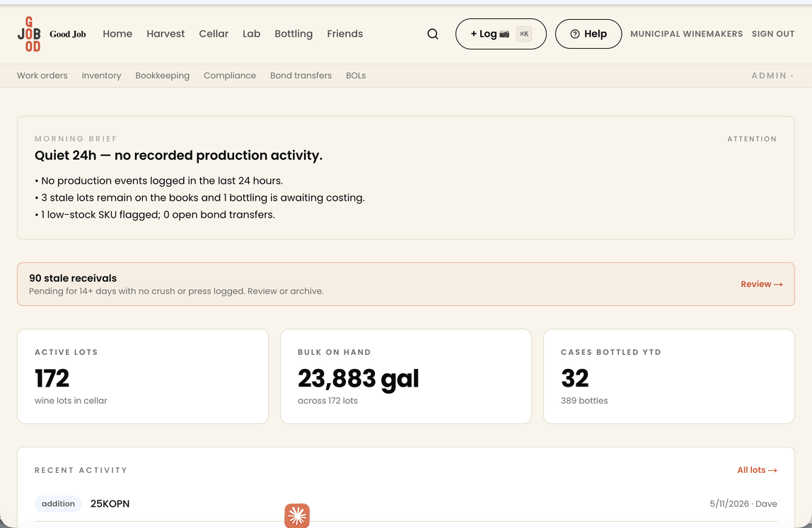Select the BOLs tab
812x528 pixels.
pos(356,76)
